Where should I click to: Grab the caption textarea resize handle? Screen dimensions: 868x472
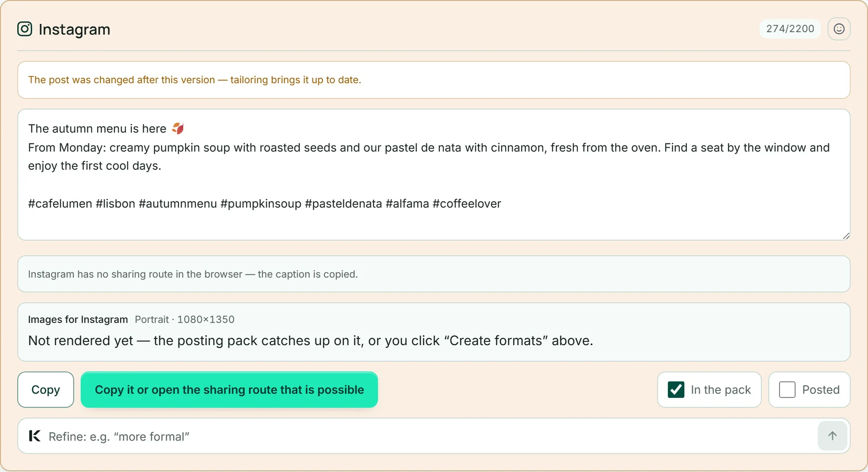846,235
